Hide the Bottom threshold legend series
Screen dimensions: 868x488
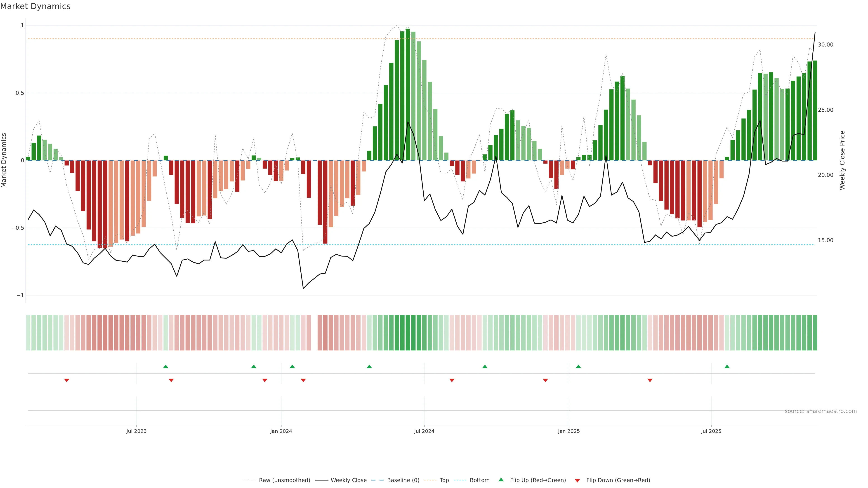click(x=479, y=480)
